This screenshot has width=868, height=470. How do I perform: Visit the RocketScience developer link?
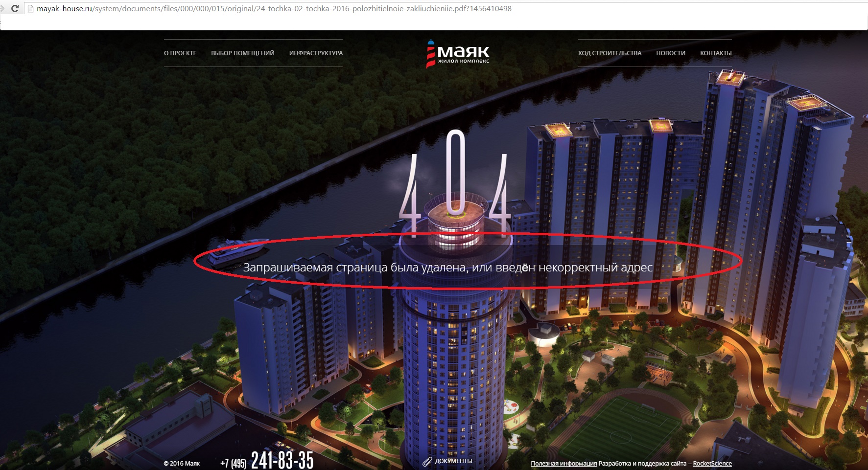point(712,464)
